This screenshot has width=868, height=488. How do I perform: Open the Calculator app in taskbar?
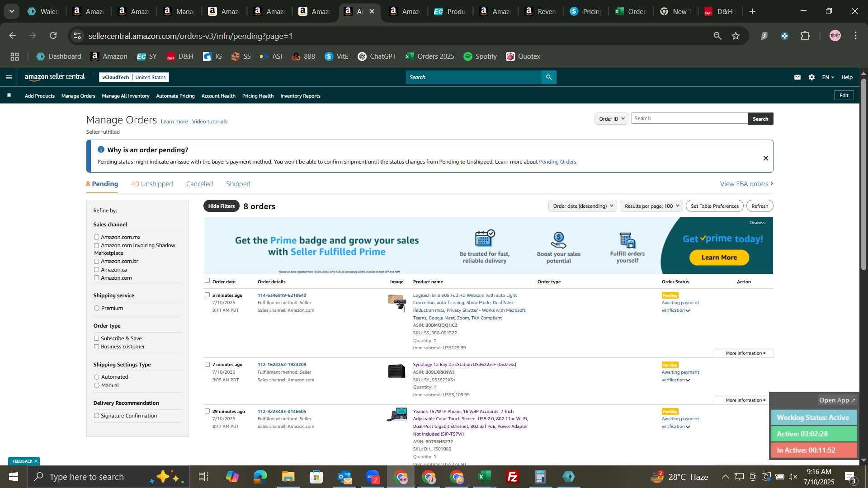[541, 477]
